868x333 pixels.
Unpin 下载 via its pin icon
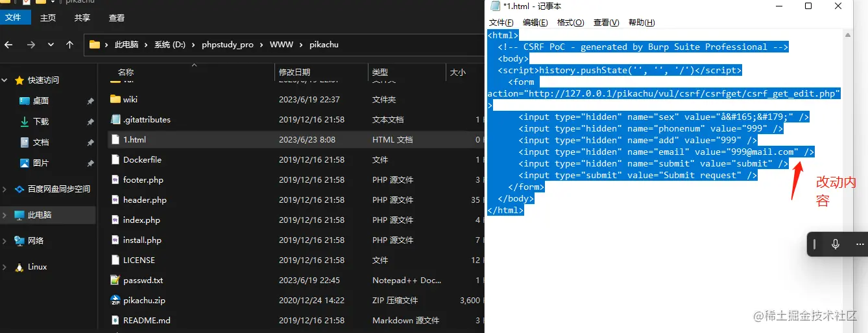click(x=90, y=121)
